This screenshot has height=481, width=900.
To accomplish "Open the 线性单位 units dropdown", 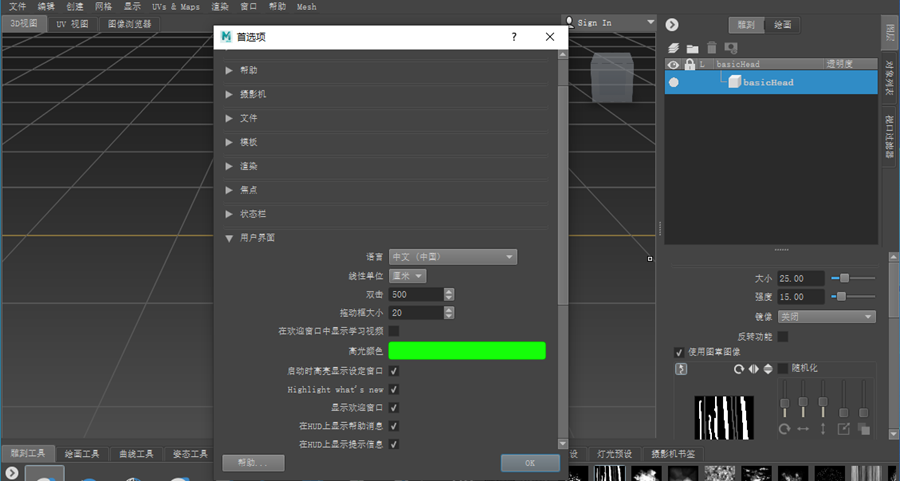I will [408, 276].
